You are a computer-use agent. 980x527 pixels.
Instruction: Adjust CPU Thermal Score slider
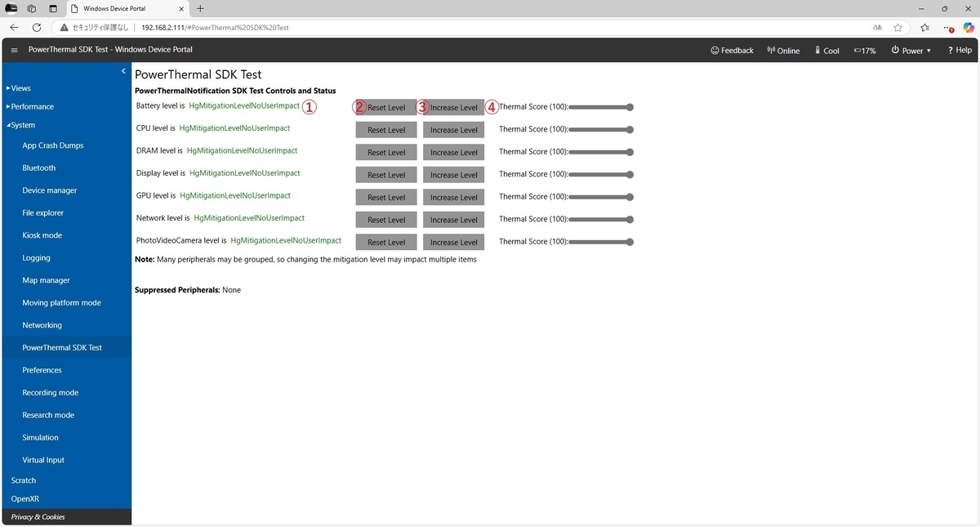(x=602, y=129)
